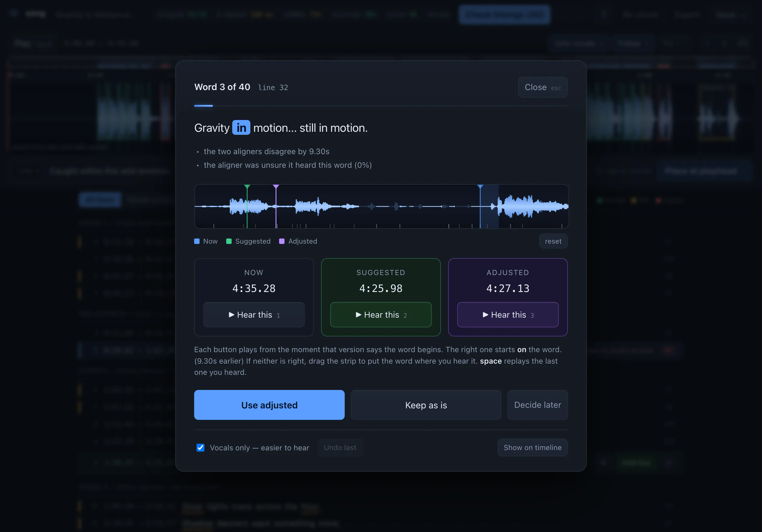Click the highlighted word 'in' in lyric
Image resolution: width=762 pixels, height=532 pixels.
click(241, 128)
